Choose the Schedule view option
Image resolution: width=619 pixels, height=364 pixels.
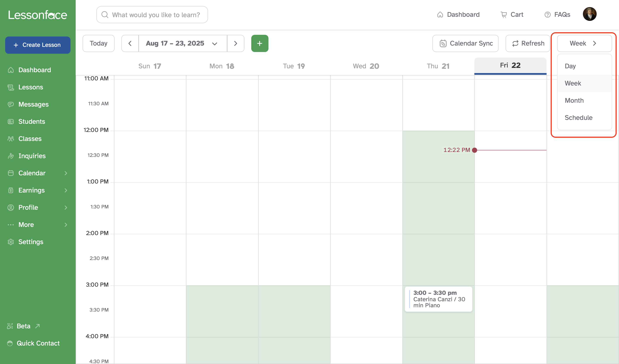[578, 117]
